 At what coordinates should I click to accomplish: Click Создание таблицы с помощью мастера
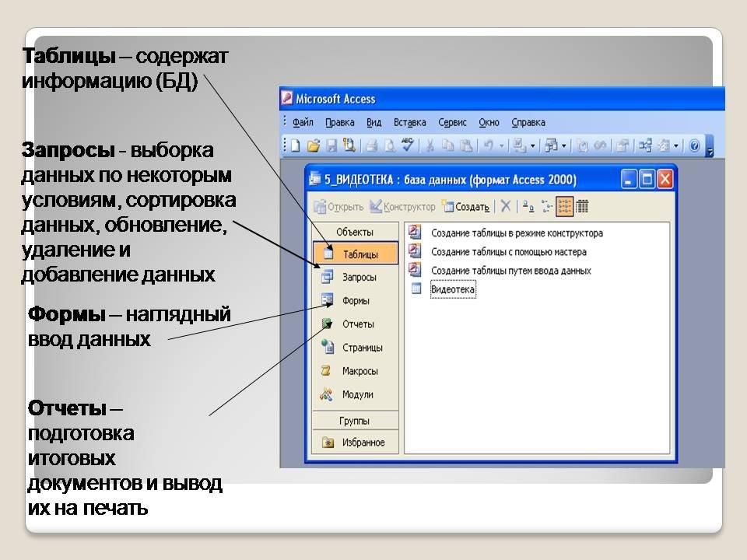[x=508, y=252]
